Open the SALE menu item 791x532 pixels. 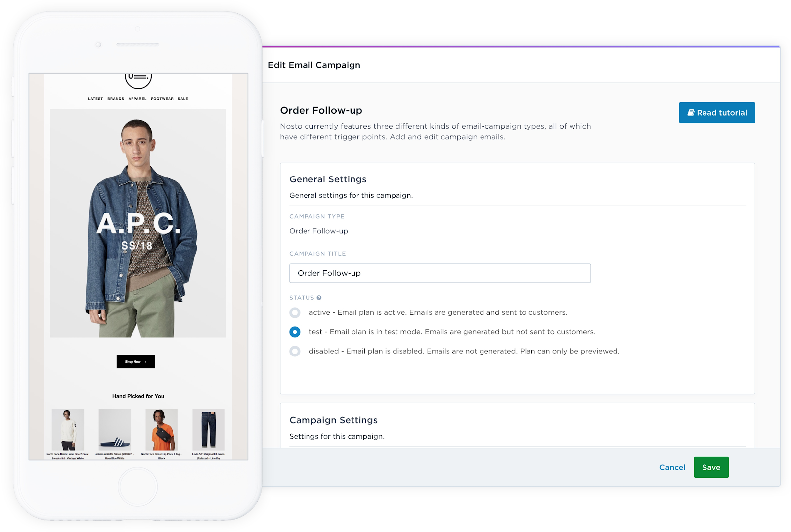pyautogui.click(x=183, y=99)
